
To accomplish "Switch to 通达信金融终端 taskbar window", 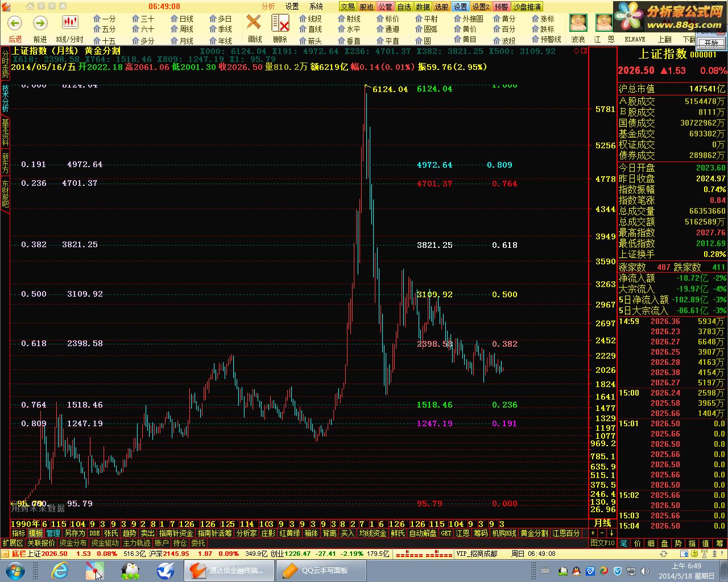I will pos(229,570).
